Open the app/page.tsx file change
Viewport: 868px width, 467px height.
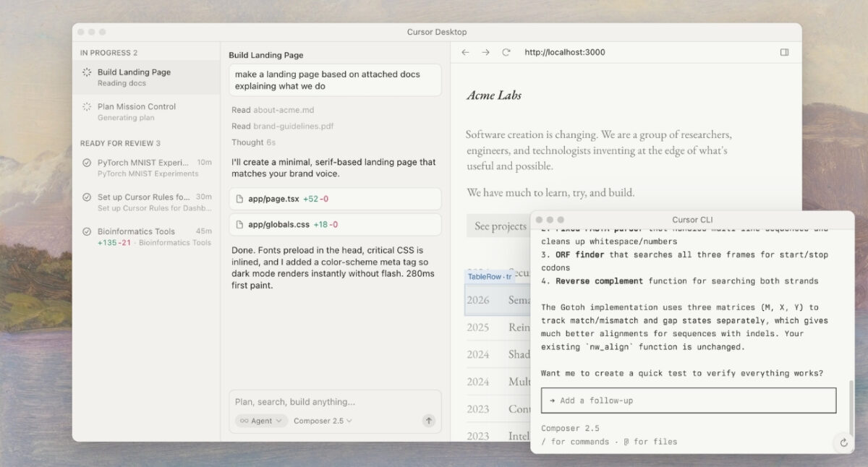pyautogui.click(x=335, y=199)
